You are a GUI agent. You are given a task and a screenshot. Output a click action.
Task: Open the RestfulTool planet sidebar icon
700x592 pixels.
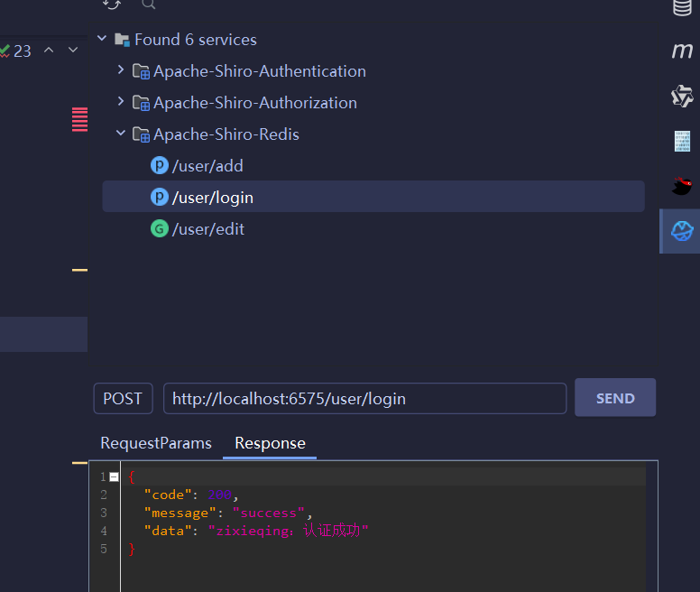682,231
